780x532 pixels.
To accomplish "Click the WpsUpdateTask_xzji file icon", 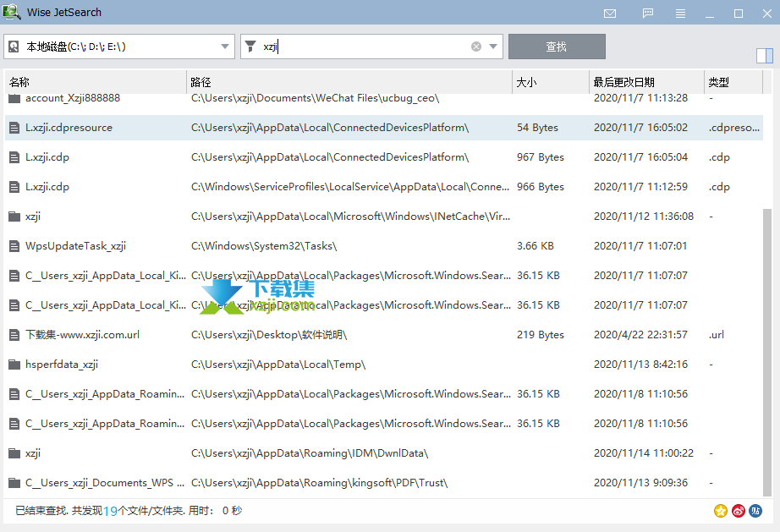I will pyautogui.click(x=14, y=246).
